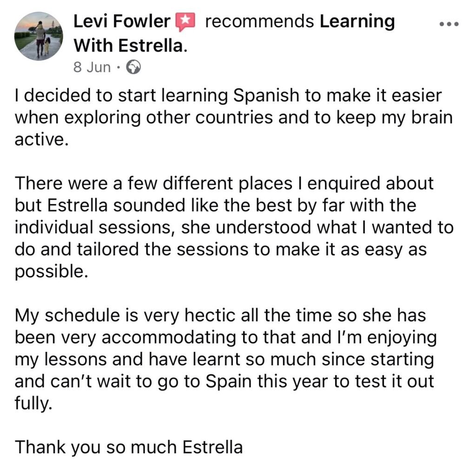Click the pink star recommendation badge
The image size is (476, 470).
(x=185, y=22)
